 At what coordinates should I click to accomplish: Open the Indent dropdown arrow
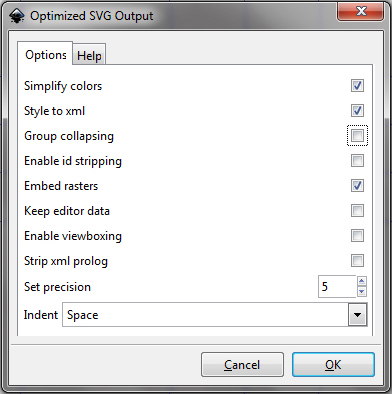[357, 315]
